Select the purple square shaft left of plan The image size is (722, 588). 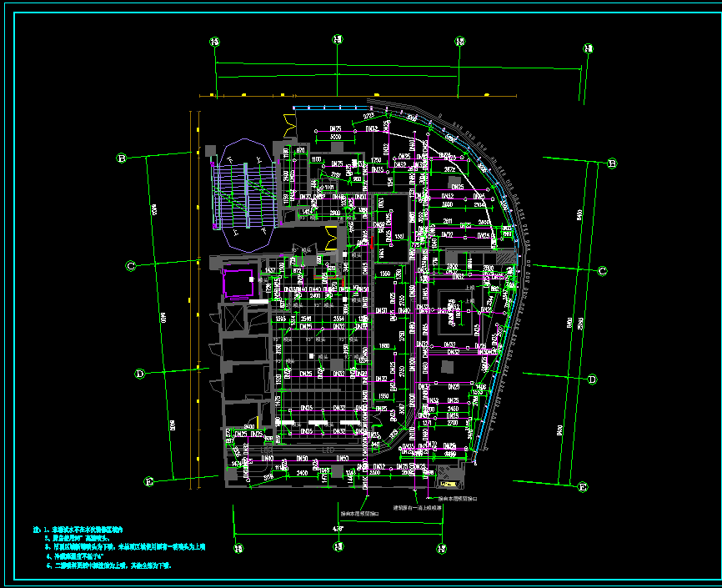tap(236, 283)
